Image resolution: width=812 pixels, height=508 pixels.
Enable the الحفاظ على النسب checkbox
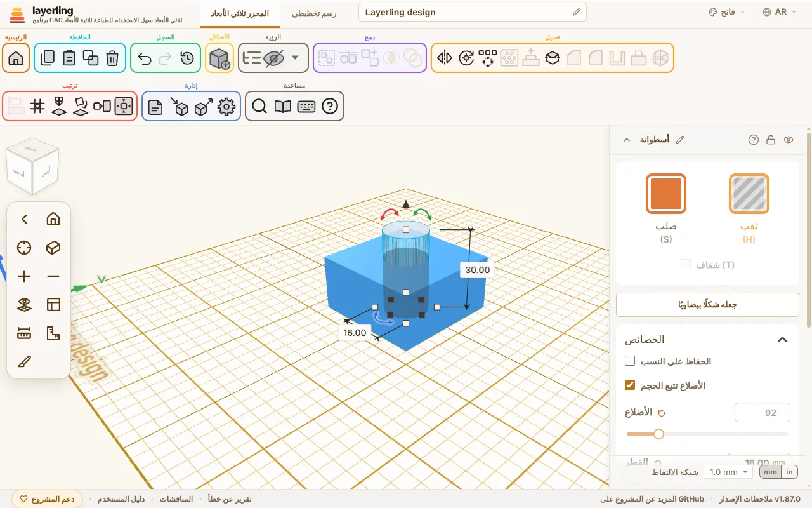pos(630,361)
